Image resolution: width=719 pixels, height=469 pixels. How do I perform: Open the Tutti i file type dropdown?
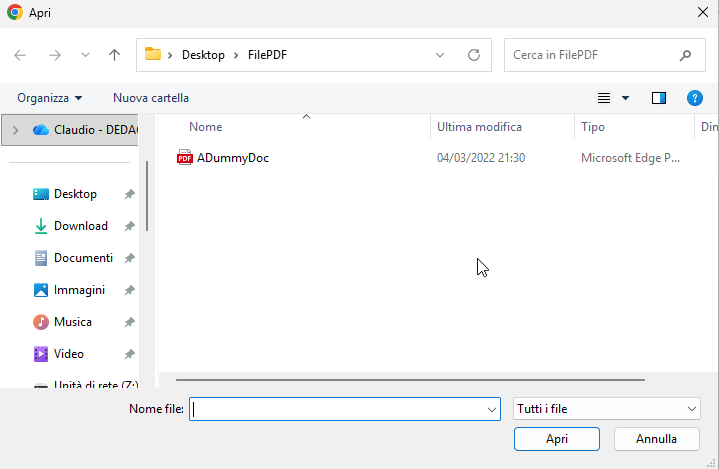(606, 409)
